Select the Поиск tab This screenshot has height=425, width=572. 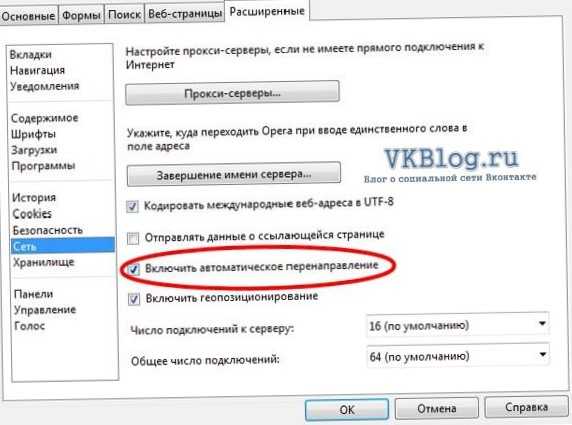[124, 15]
